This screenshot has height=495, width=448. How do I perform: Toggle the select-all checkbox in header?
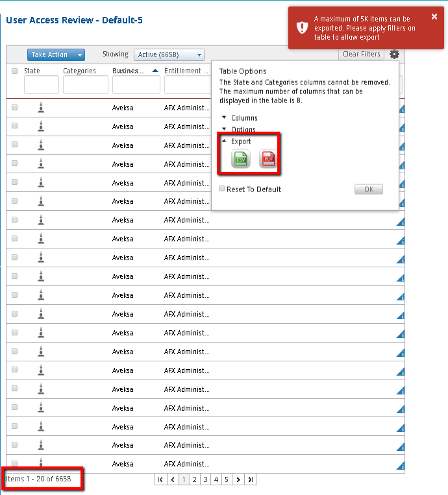[x=15, y=71]
